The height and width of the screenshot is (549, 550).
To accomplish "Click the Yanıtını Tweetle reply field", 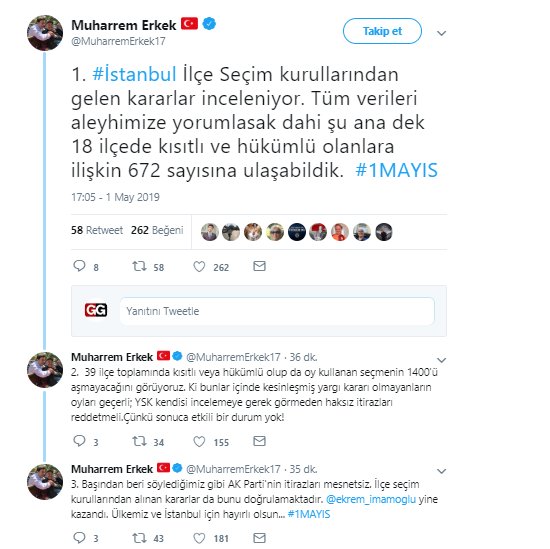I will coord(277,311).
